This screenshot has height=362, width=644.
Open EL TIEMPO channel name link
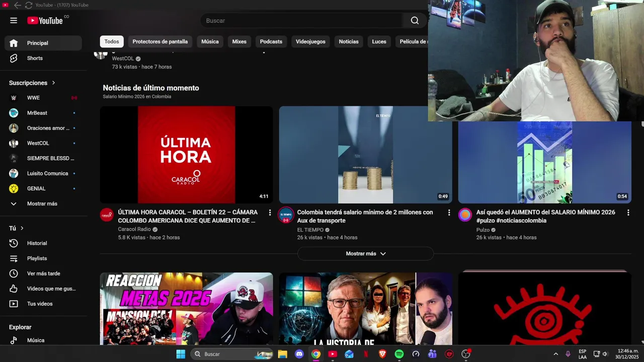(x=310, y=230)
